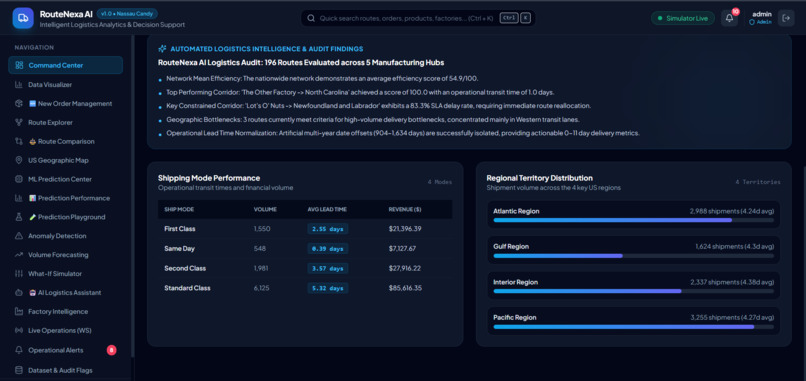
Task: Open the notifications bell icon
Action: click(x=729, y=18)
